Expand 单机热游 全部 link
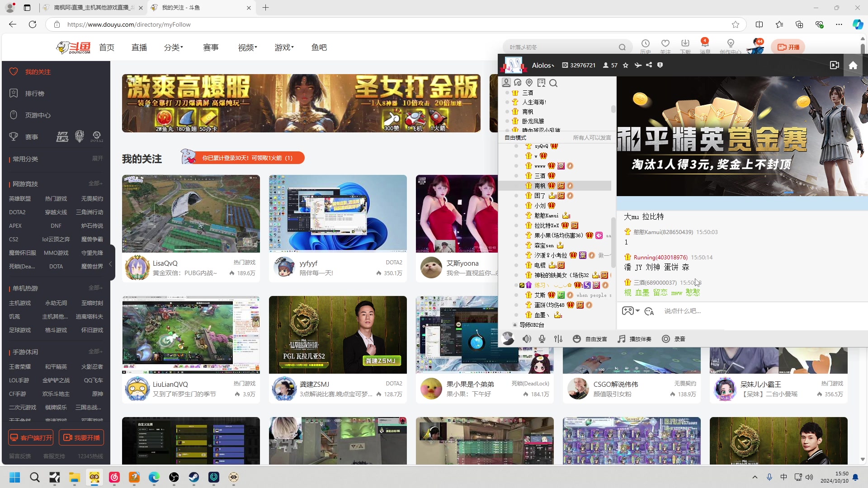Viewport: 868px width, 488px height. tap(95, 288)
